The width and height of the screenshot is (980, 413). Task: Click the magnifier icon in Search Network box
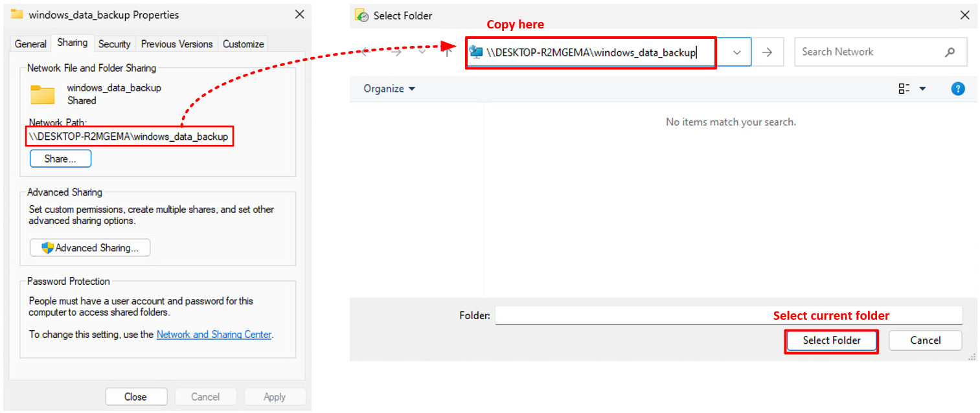[x=950, y=52]
